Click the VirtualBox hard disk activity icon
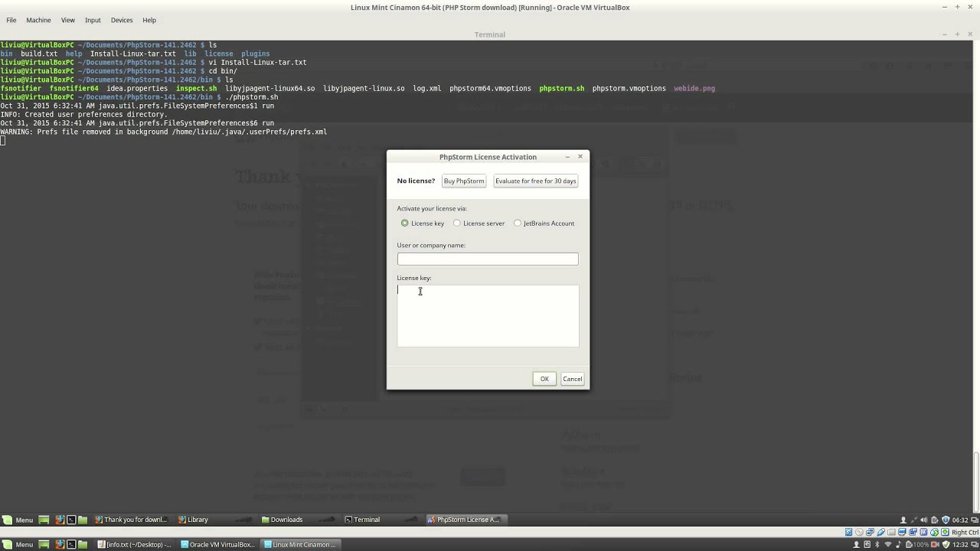 848,532
